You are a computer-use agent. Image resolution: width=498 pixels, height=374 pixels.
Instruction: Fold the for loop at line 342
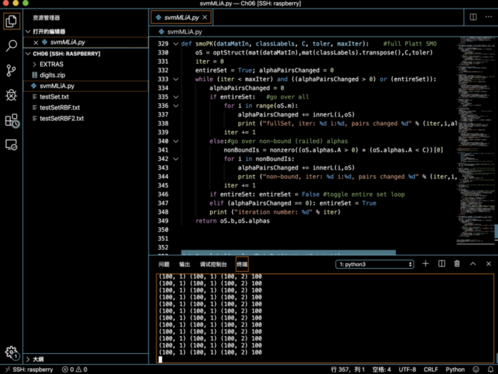click(x=176, y=159)
